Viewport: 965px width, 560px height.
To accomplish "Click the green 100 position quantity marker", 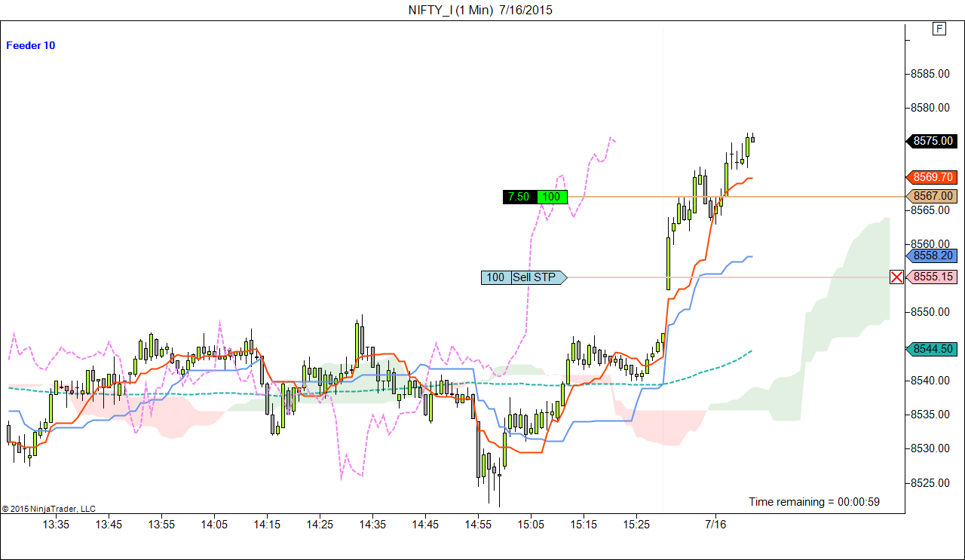I will pos(552,197).
